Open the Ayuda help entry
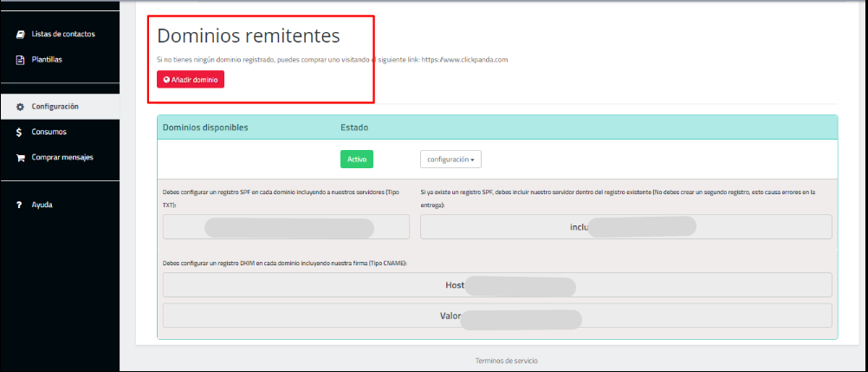Image resolution: width=868 pixels, height=372 pixels. [x=41, y=206]
